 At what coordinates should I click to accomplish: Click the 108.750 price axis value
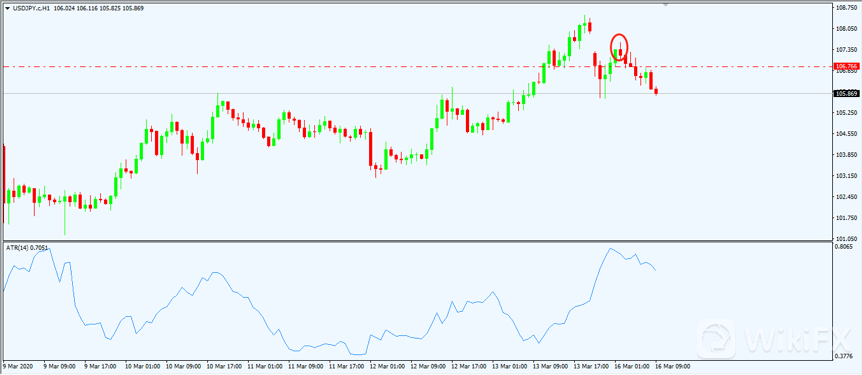pyautogui.click(x=847, y=8)
